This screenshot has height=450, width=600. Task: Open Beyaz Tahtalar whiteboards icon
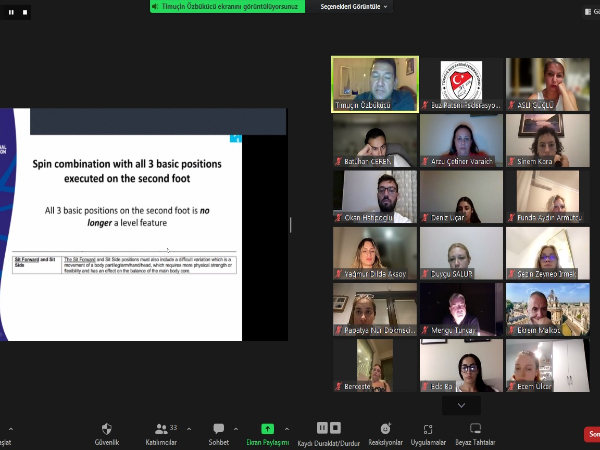pyautogui.click(x=475, y=429)
